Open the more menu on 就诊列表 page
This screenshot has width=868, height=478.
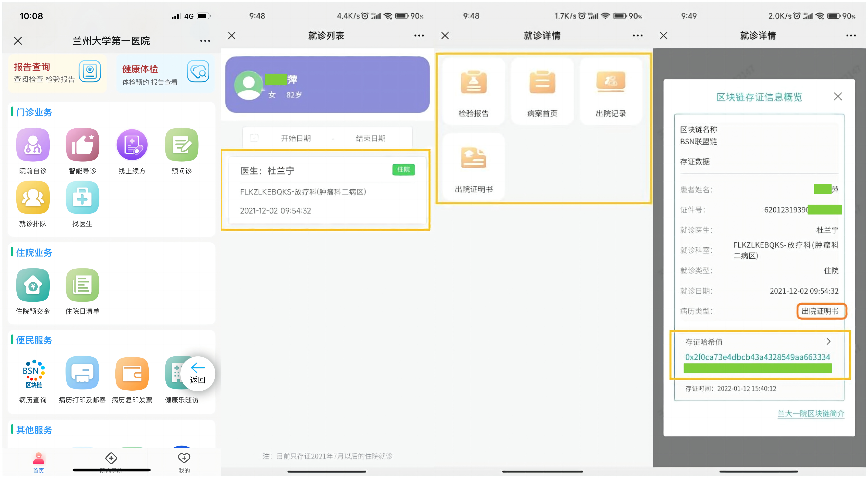pyautogui.click(x=419, y=35)
